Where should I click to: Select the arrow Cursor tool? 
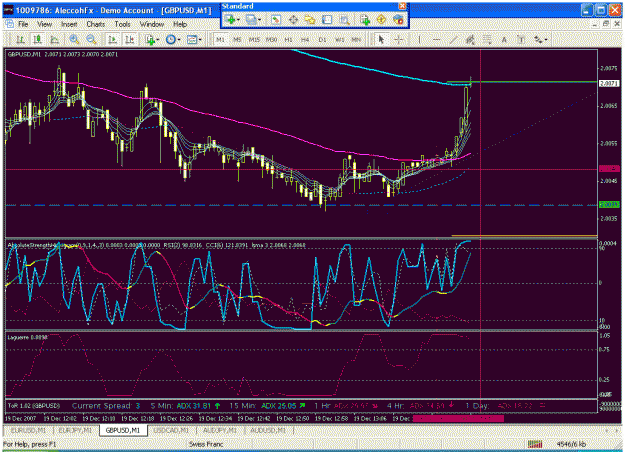(381, 39)
